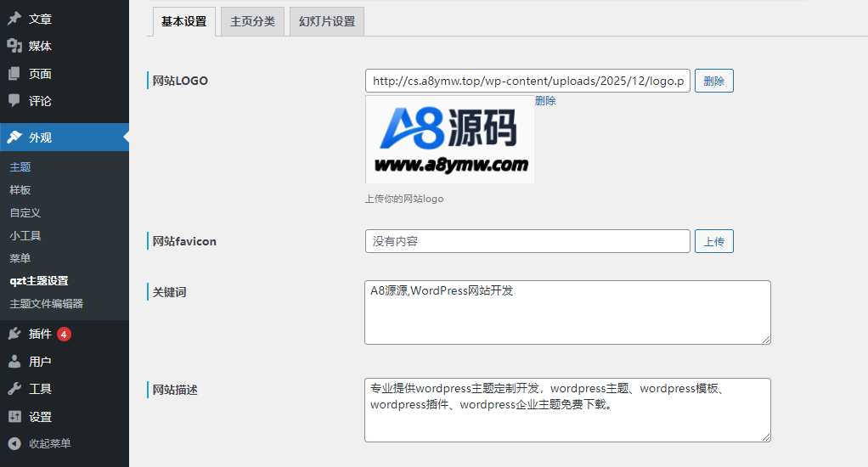Click the paintbrush icon beside 外观
Screen dimensions: 868x467
click(x=14, y=137)
